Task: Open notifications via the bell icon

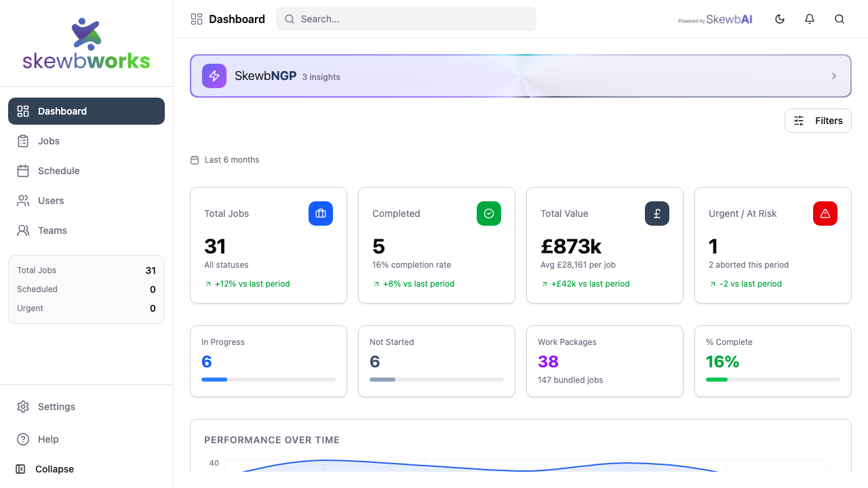Action: pos(810,19)
